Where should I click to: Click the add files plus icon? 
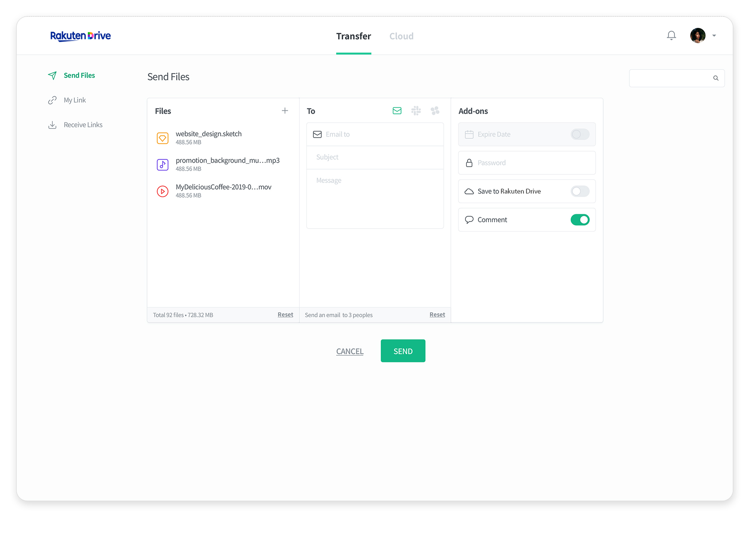pos(285,111)
